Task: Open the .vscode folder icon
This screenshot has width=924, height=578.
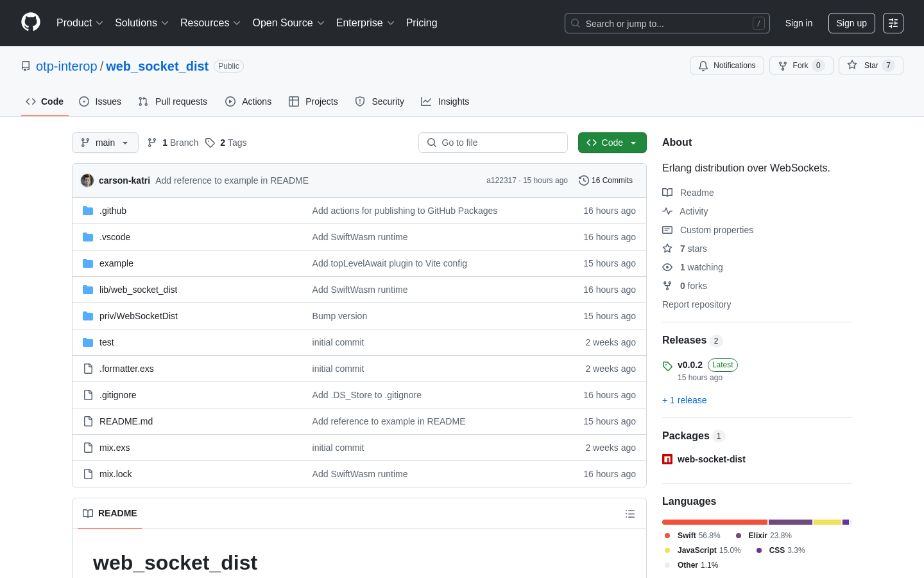Action: point(88,237)
